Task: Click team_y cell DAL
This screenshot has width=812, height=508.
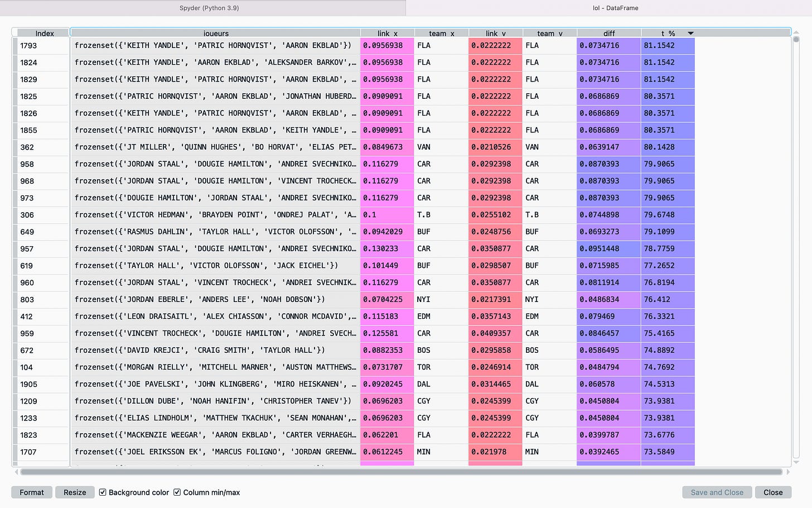Action: click(549, 384)
